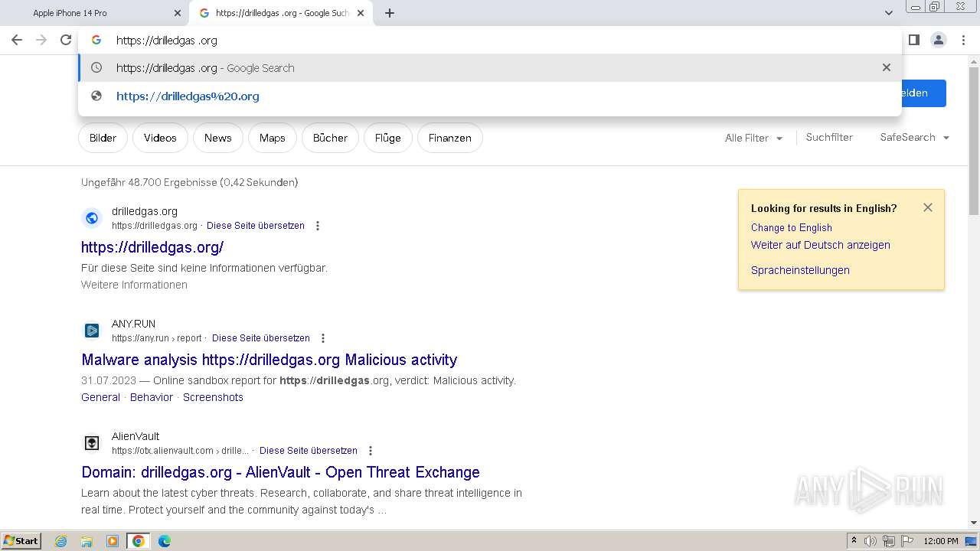This screenshot has width=980, height=551.
Task: Click Change to English link
Action: pyautogui.click(x=791, y=227)
